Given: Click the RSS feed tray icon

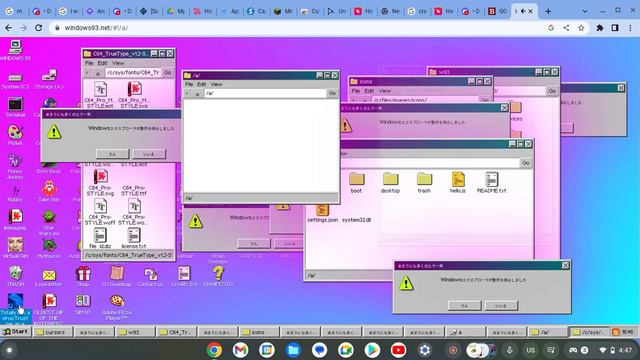Looking at the screenshot, I should click(616, 332).
